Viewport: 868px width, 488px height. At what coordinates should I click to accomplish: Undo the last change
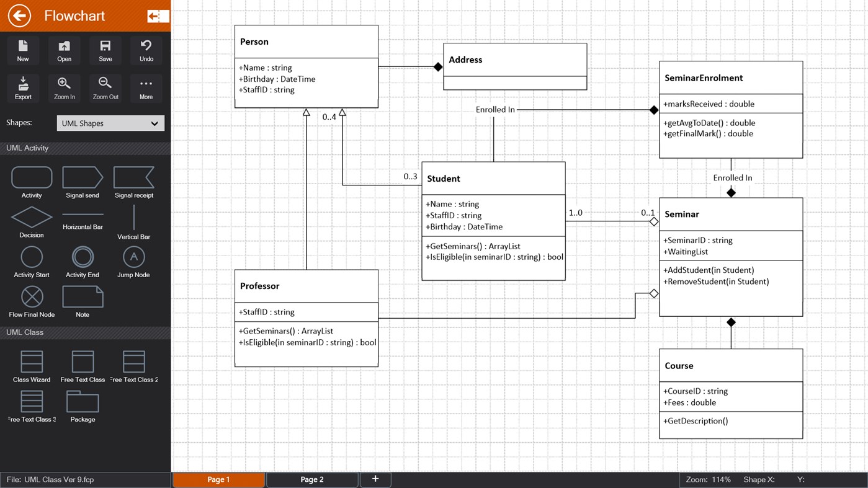(146, 50)
